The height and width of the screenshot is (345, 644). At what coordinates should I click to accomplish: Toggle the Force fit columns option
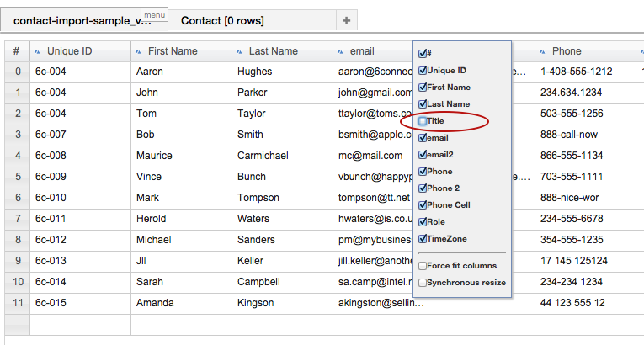[423, 266]
